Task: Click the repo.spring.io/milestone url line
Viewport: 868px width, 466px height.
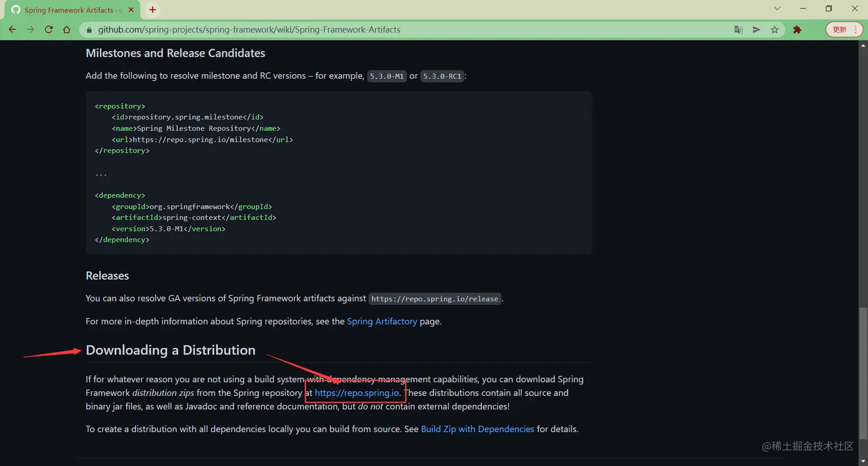Action: pos(203,140)
